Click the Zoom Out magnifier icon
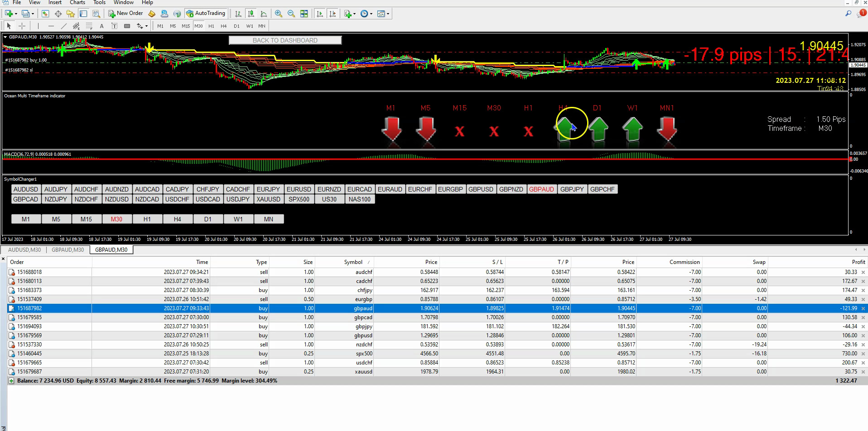The image size is (868, 431). point(291,14)
